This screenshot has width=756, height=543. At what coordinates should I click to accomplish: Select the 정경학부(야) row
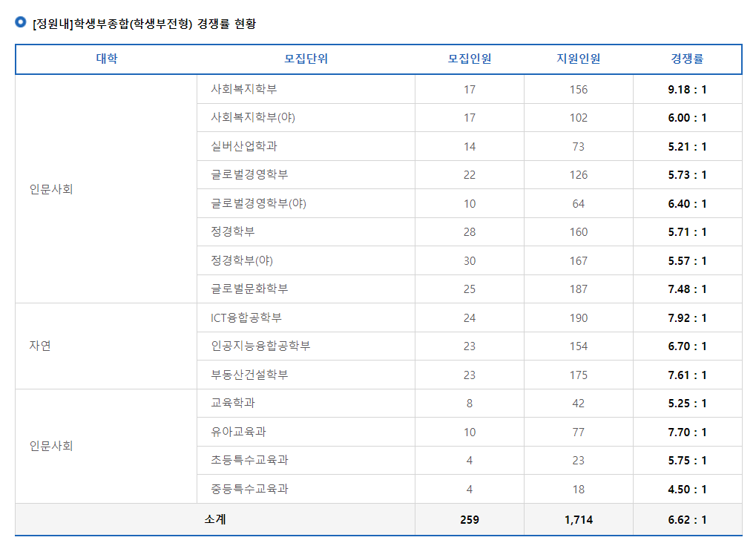(x=234, y=260)
